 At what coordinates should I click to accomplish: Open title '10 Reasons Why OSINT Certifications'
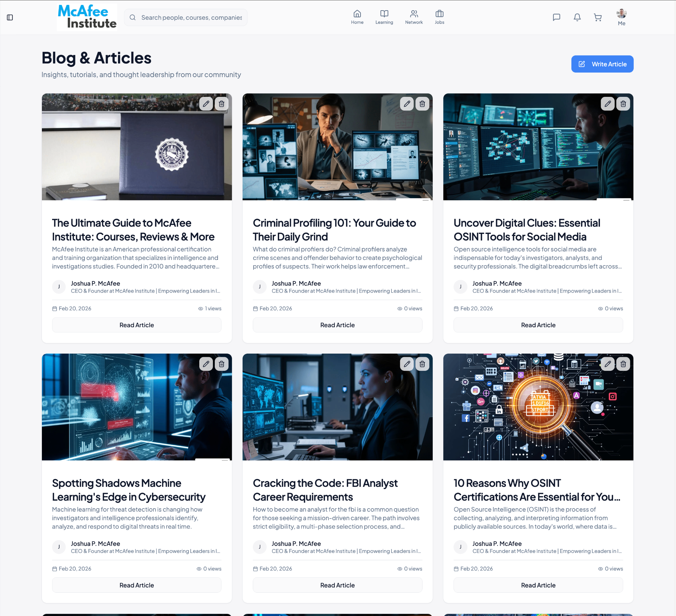pos(537,490)
